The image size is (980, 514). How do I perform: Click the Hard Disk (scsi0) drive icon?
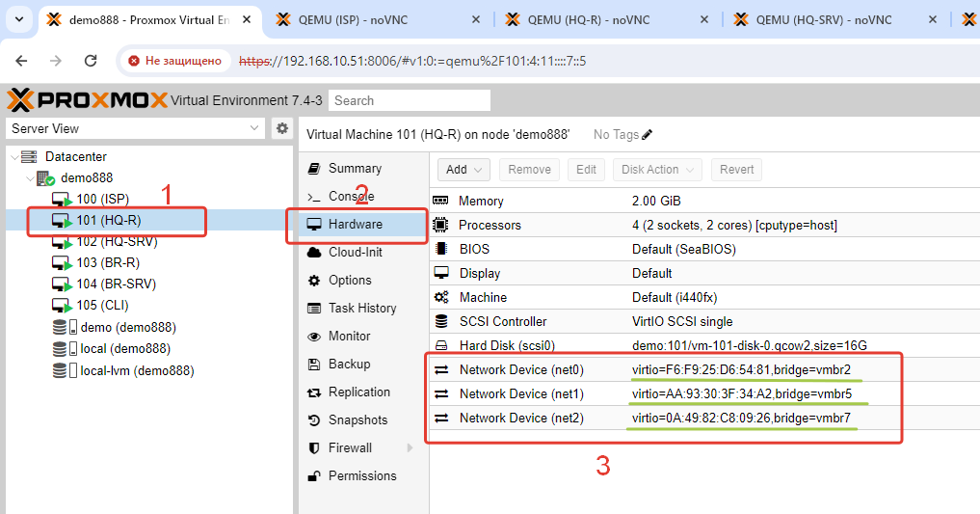pyautogui.click(x=441, y=345)
